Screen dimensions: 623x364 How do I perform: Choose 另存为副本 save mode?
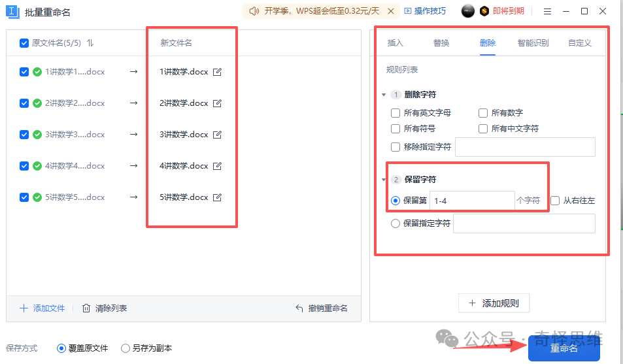(126, 348)
